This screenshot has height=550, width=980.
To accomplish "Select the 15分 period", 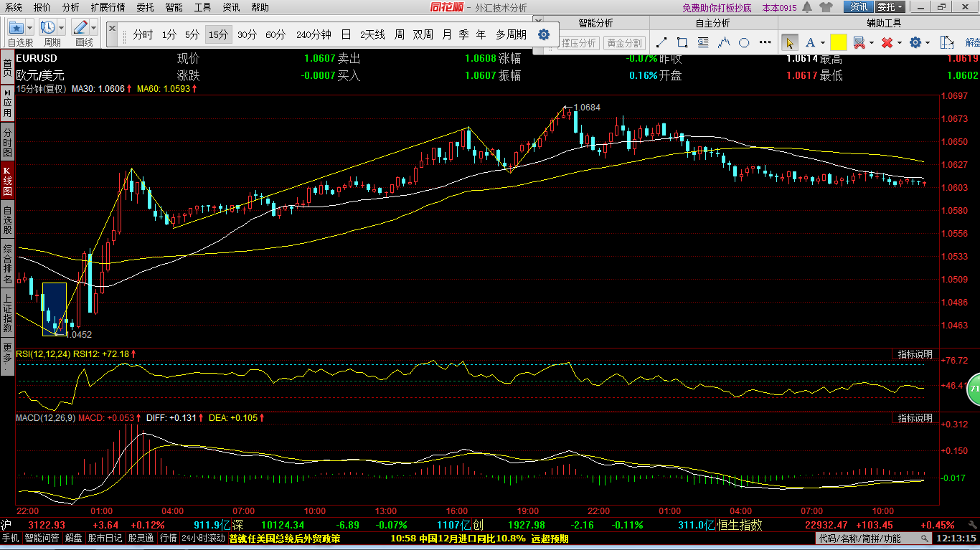I will [x=218, y=34].
